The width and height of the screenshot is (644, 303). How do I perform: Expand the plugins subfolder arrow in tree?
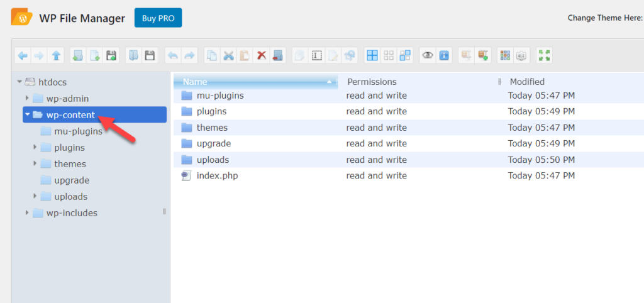click(x=35, y=147)
